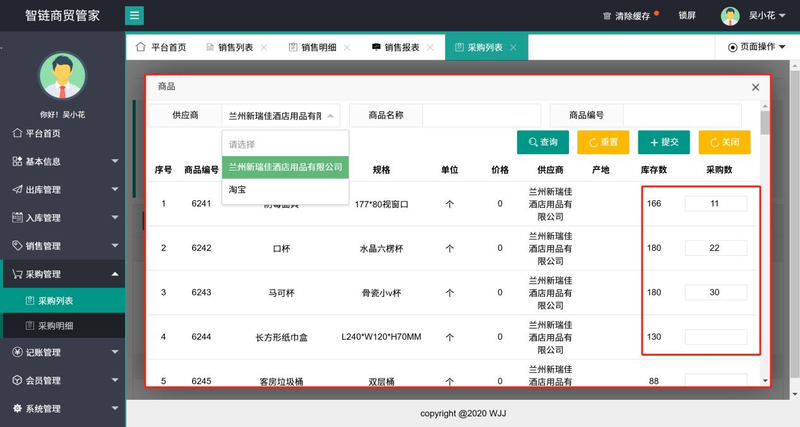
Task: Expand the 销售管理 menu
Action: click(115, 245)
